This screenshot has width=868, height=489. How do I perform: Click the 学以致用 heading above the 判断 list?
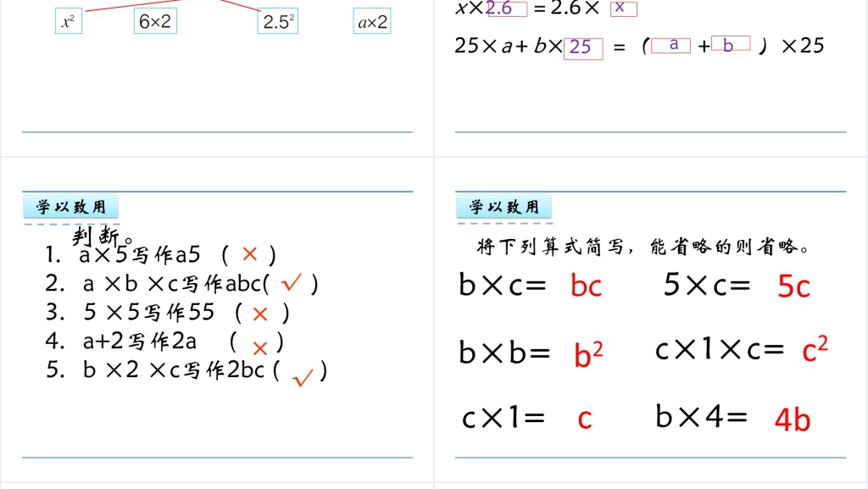click(x=71, y=207)
